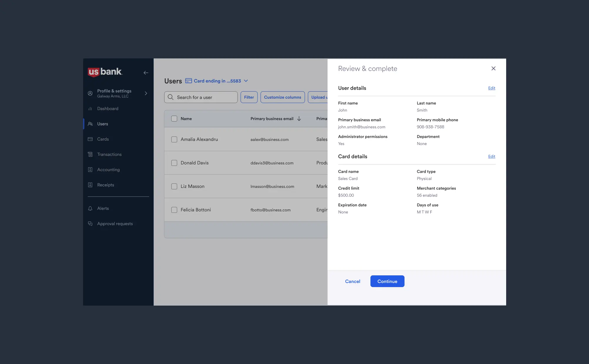Tick the Donald Davis checkbox
The height and width of the screenshot is (364, 589).
click(174, 163)
